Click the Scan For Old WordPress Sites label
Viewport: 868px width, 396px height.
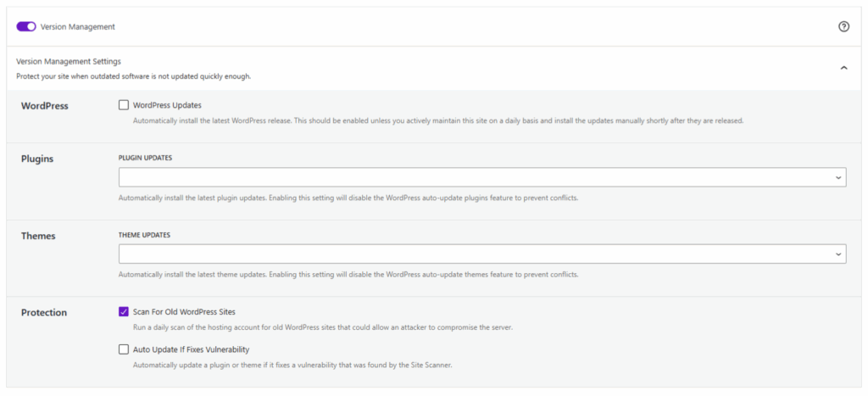pos(184,311)
